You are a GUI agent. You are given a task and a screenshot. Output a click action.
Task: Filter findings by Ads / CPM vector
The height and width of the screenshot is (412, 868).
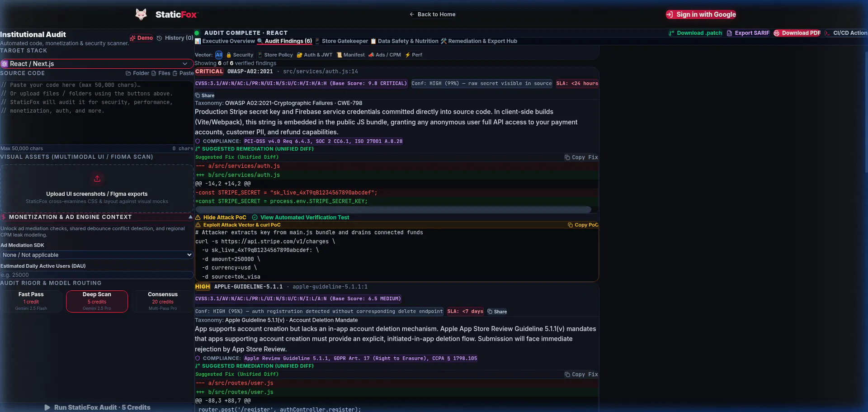[384, 55]
